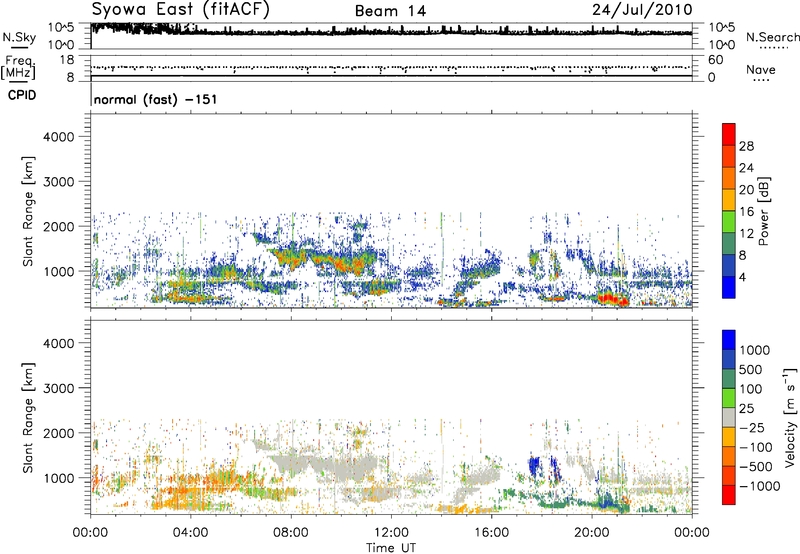This screenshot has width=800, height=554.
Task: Click the noisy N.Sky trace in the top panel
Action: tap(391, 31)
